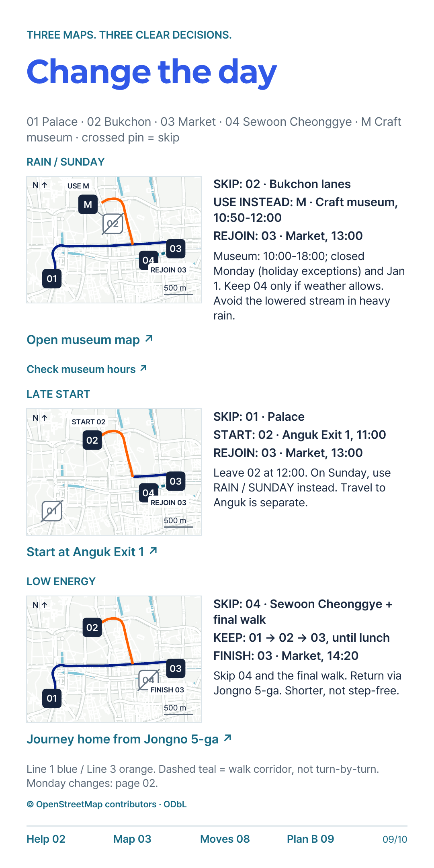Open Plan B 09 footer tab
434x868 pixels.
(x=310, y=839)
